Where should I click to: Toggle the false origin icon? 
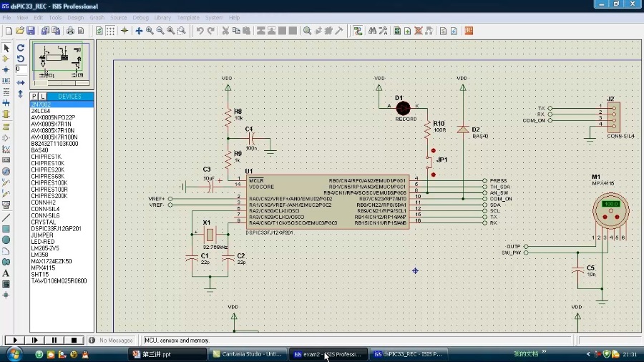(x=125, y=31)
